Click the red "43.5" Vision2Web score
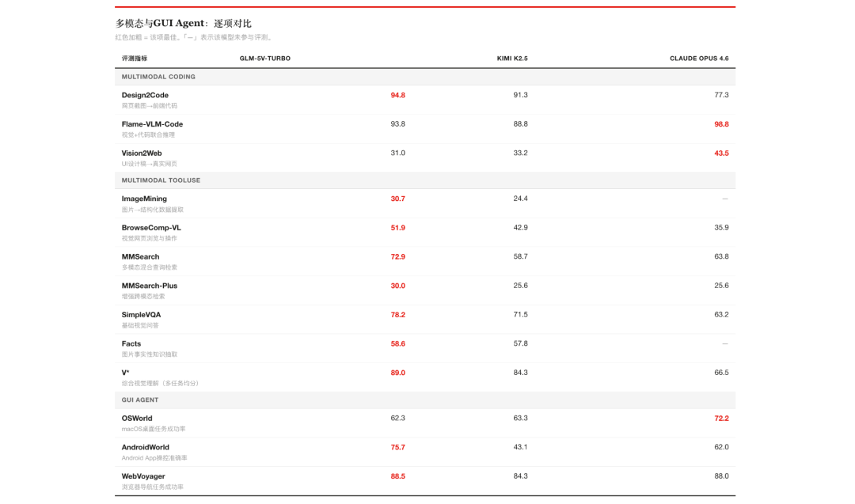This screenshot has width=855, height=504. tap(721, 153)
